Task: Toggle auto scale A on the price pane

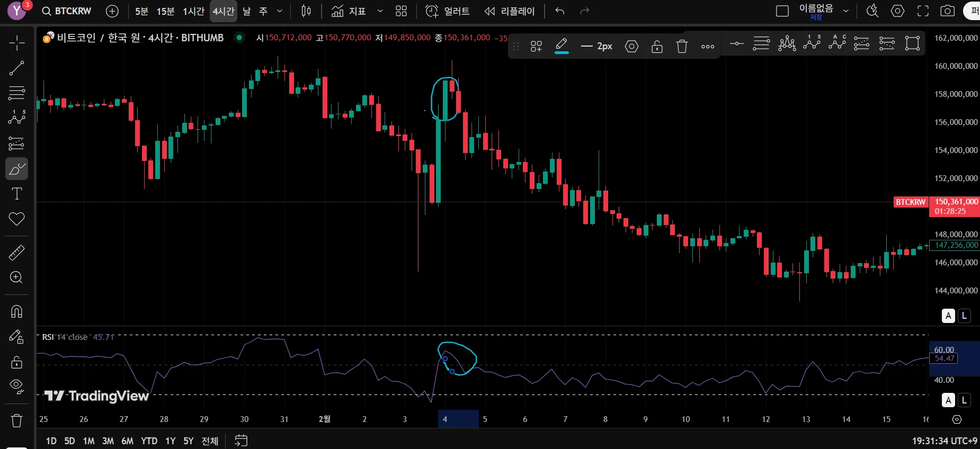Action: 948,316
